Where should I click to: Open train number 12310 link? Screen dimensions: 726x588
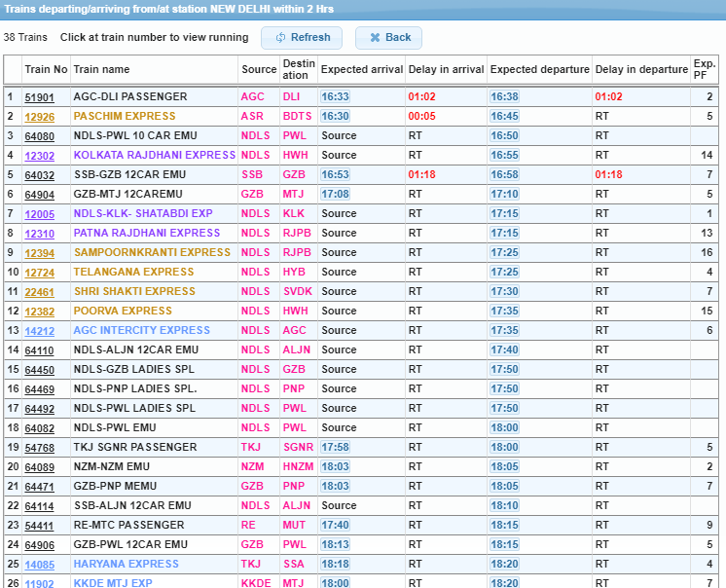[39, 234]
